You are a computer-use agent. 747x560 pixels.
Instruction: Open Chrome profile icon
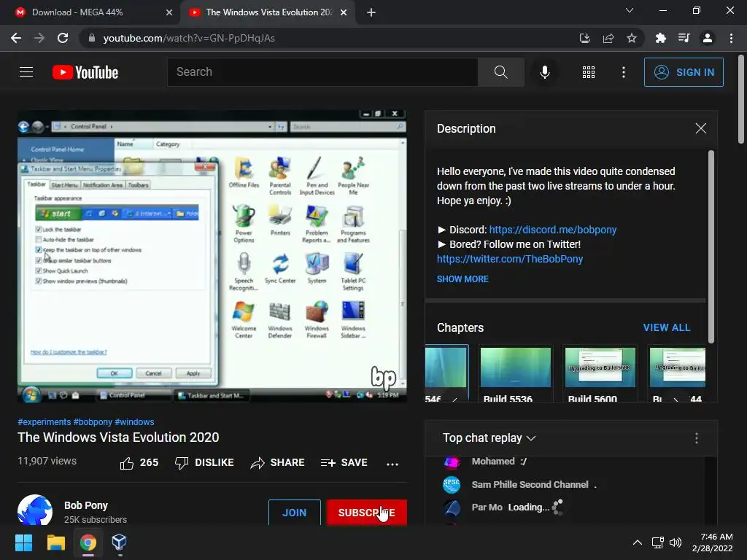coord(708,38)
